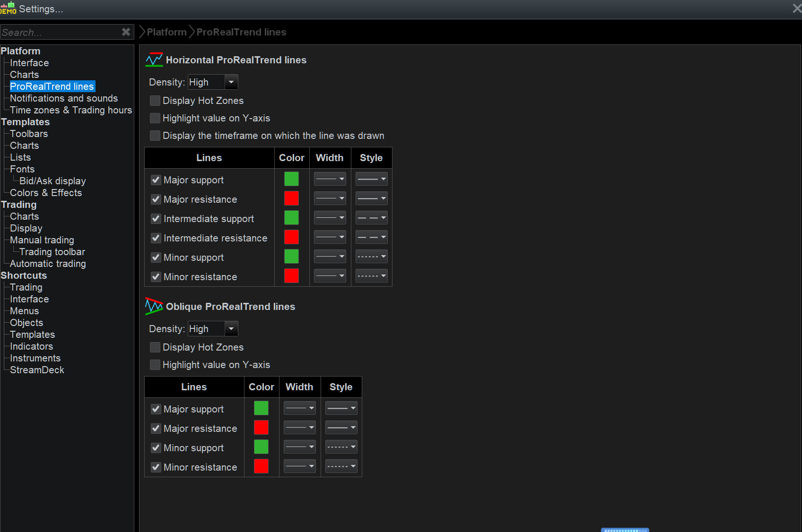This screenshot has width=802, height=532.
Task: Open style dropdown for horizontal Minor support
Action: pyautogui.click(x=372, y=257)
